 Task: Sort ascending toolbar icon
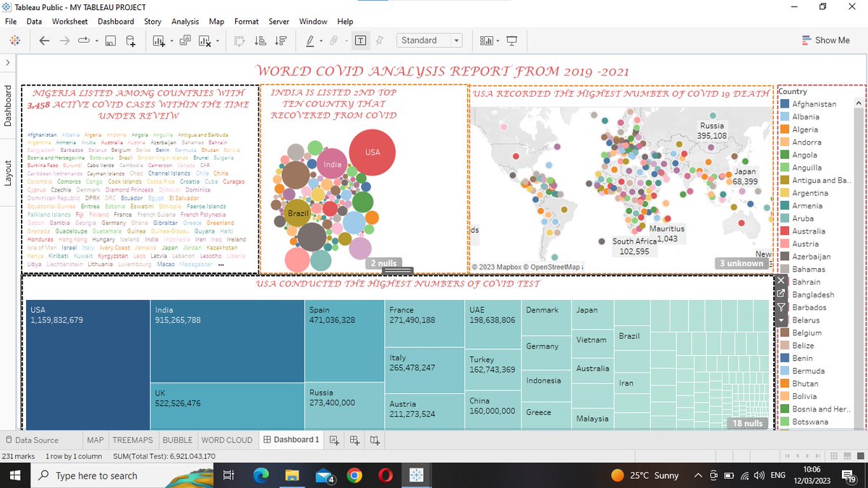pos(260,40)
